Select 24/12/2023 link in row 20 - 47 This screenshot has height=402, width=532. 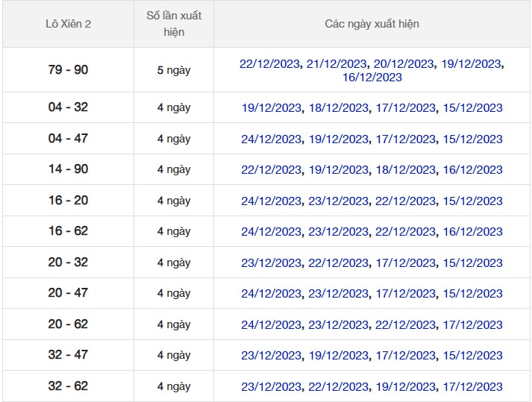271,294
